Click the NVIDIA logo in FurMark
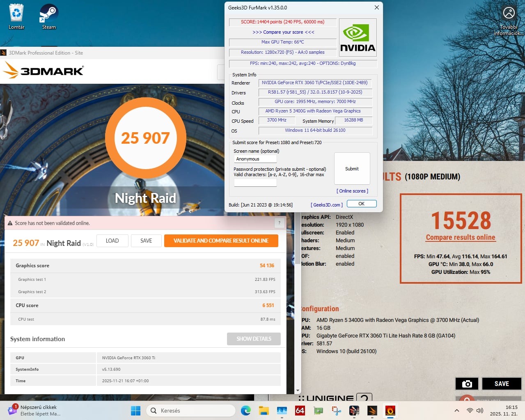The width and height of the screenshot is (525, 420). [x=358, y=37]
